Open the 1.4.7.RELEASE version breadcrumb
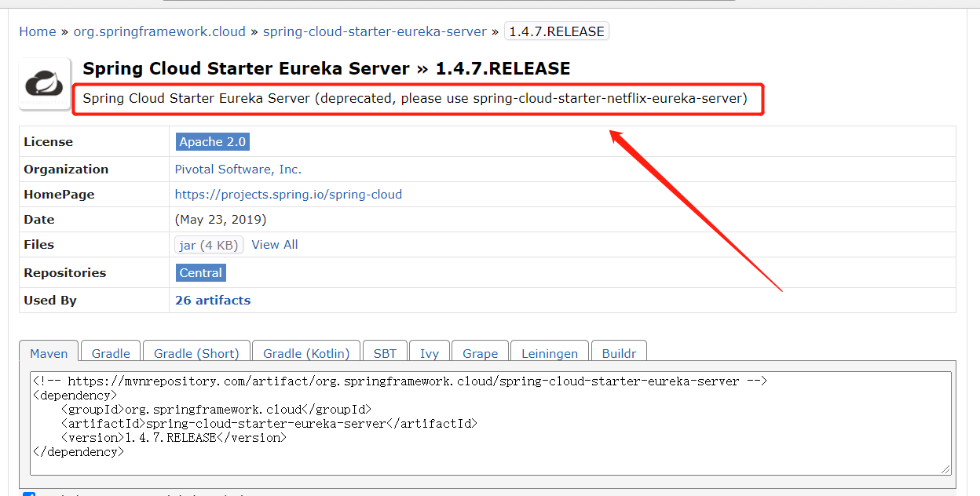Viewport: 980px width, 496px height. [556, 31]
